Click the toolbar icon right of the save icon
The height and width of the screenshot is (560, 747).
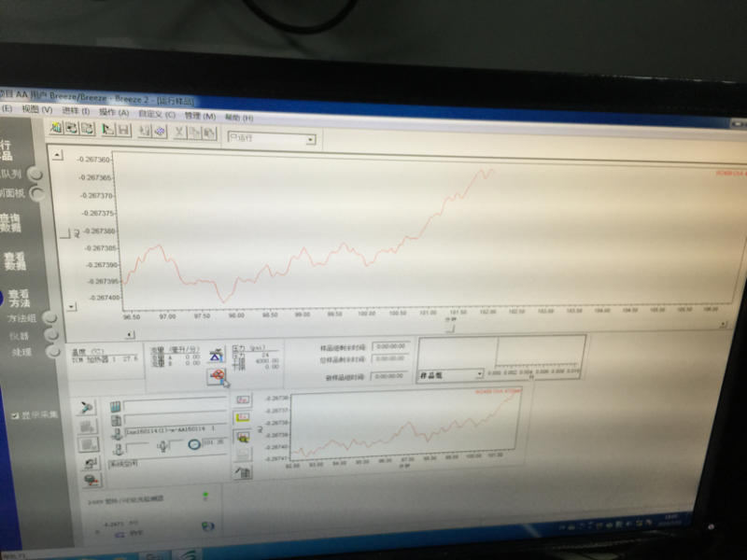click(145, 131)
